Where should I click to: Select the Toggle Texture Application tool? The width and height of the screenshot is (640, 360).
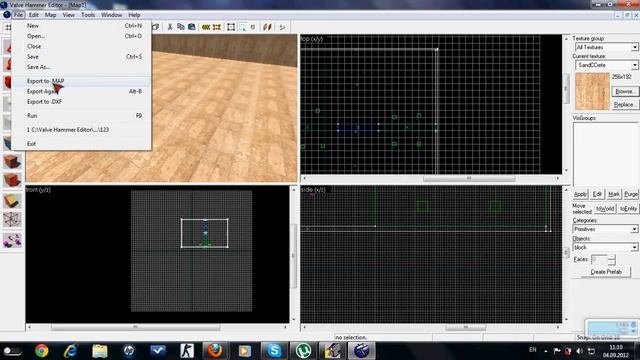coord(11,142)
